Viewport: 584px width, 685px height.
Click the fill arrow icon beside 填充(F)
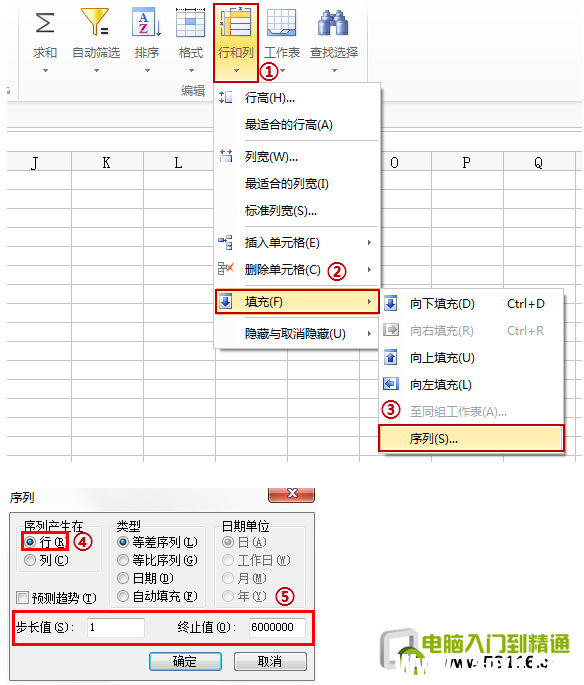(x=225, y=301)
